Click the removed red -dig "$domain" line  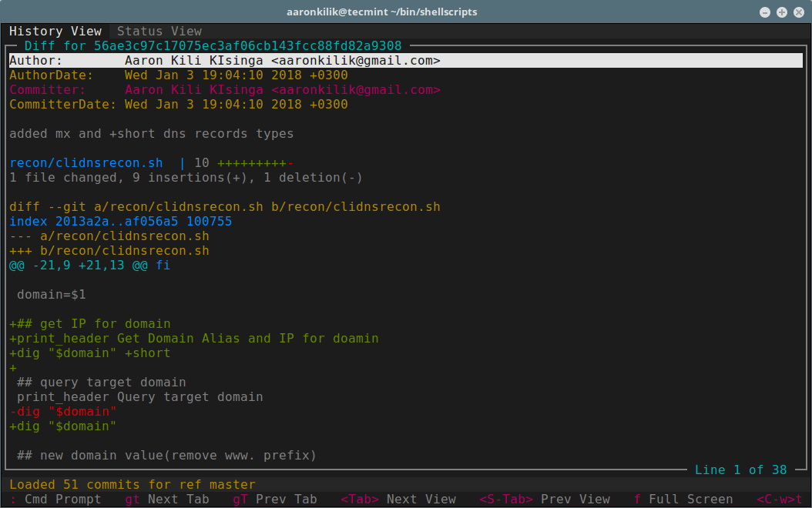[x=62, y=412]
